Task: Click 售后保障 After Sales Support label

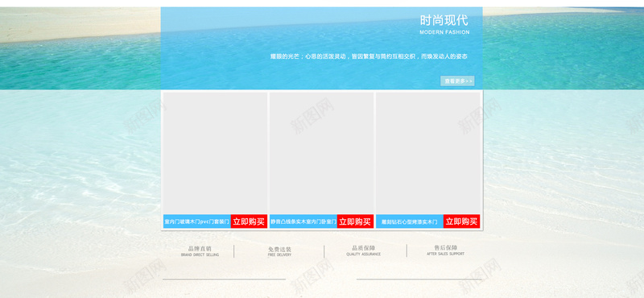Action: click(x=446, y=250)
